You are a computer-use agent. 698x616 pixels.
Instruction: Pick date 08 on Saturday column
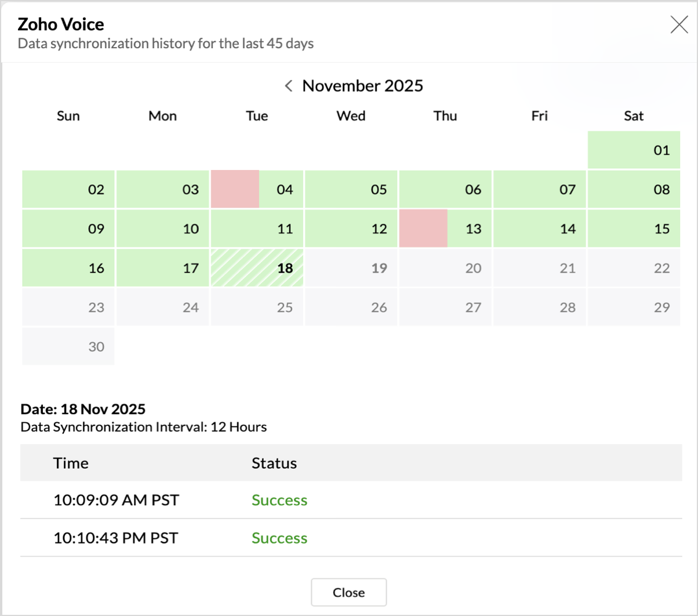click(634, 190)
